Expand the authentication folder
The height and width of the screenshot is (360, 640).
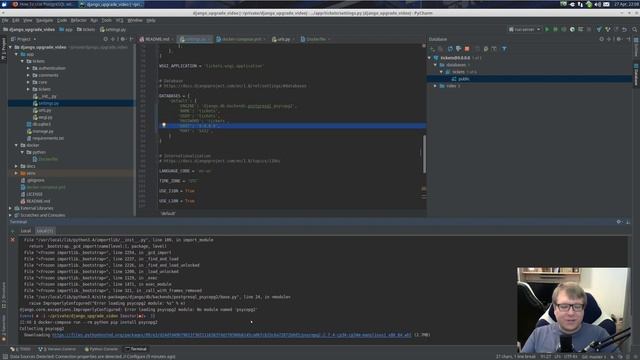(x=28, y=68)
